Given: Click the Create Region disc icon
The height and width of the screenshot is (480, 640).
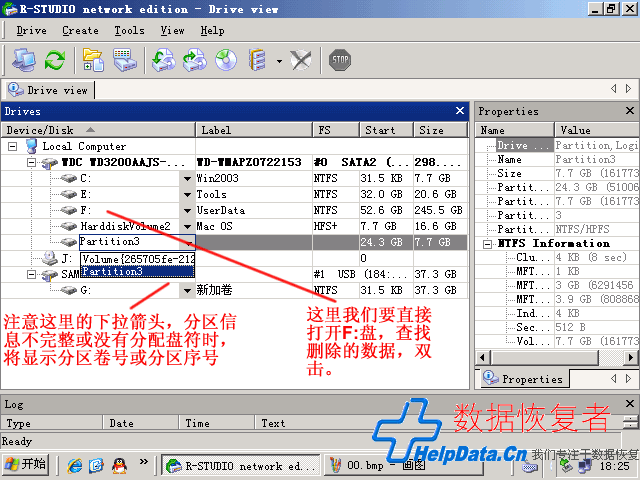Looking at the screenshot, I should click(x=226, y=60).
